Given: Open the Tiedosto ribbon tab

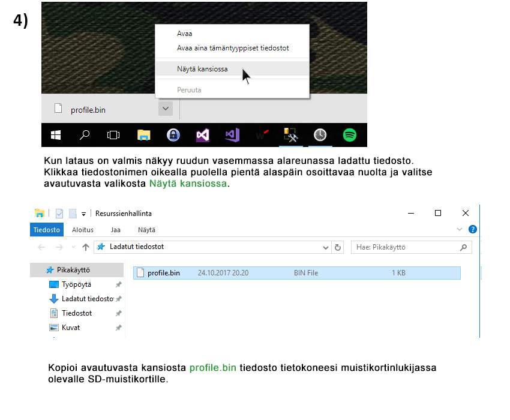Looking at the screenshot, I should click(46, 230).
